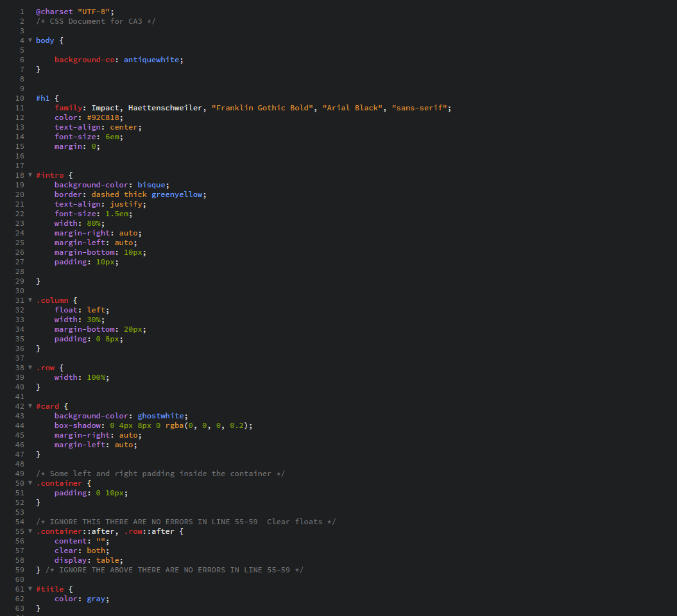Collapse the .container rule block
Viewport: 677px width, 616px height.
[x=30, y=483]
